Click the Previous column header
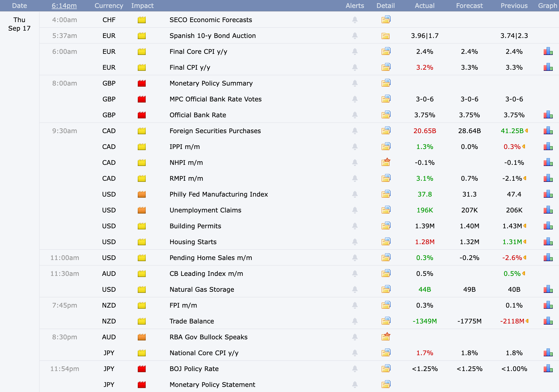This screenshot has height=392, width=559. tap(514, 6)
